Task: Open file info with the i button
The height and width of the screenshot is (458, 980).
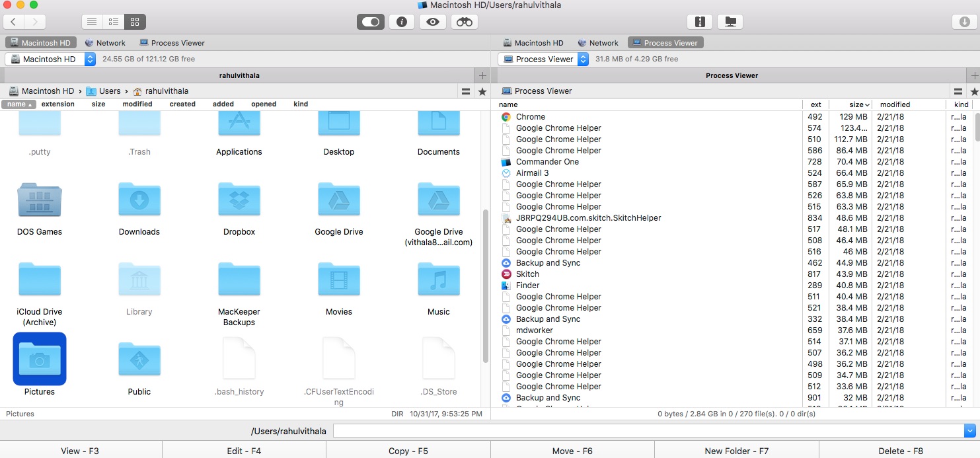Action: (x=401, y=22)
